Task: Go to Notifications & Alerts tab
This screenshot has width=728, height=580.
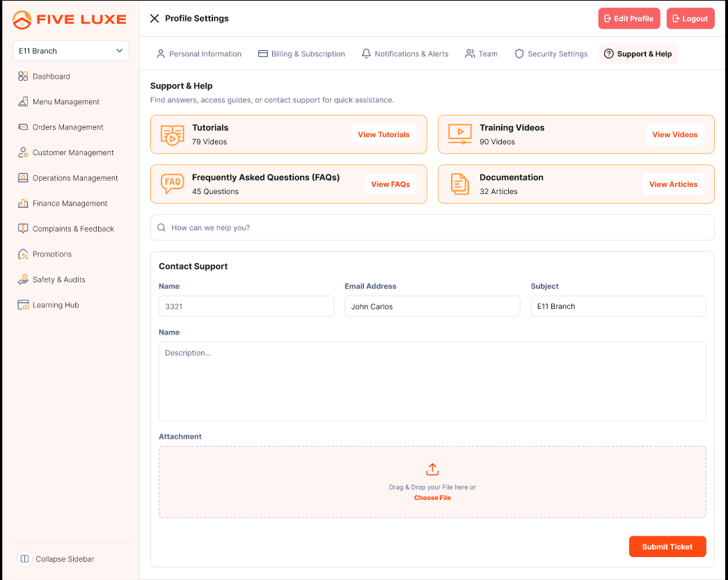Action: pos(404,54)
